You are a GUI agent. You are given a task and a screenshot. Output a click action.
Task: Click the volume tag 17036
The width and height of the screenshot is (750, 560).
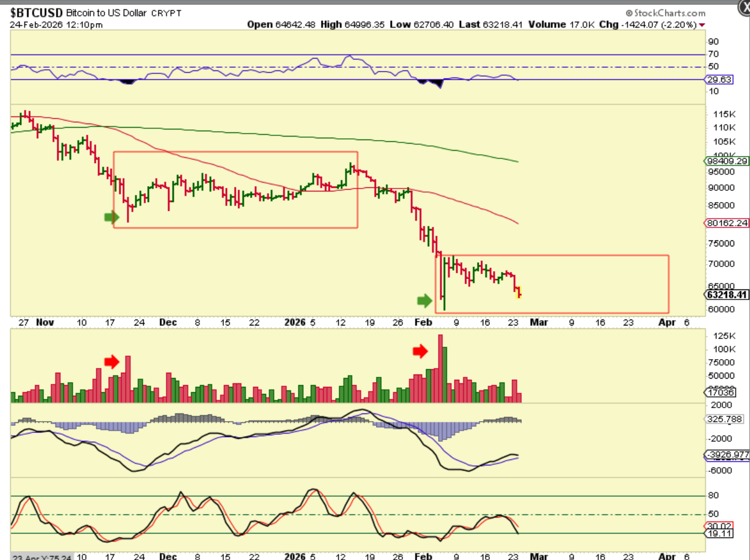point(719,392)
